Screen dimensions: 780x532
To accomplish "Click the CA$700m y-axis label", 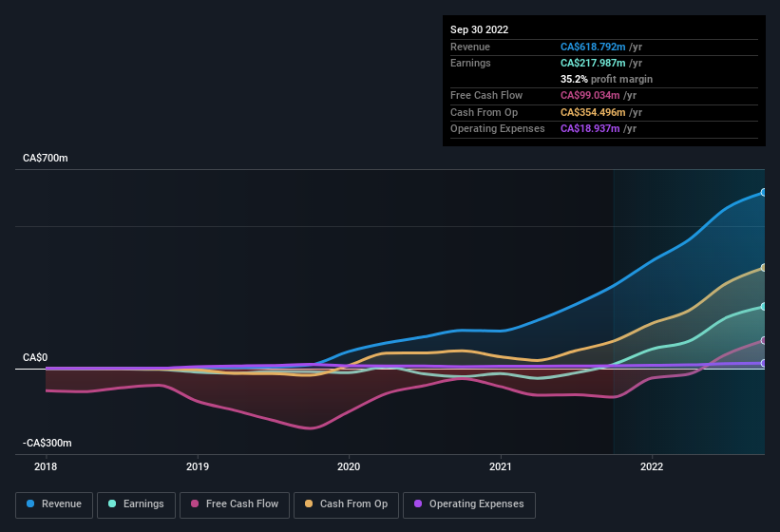I will click(46, 158).
